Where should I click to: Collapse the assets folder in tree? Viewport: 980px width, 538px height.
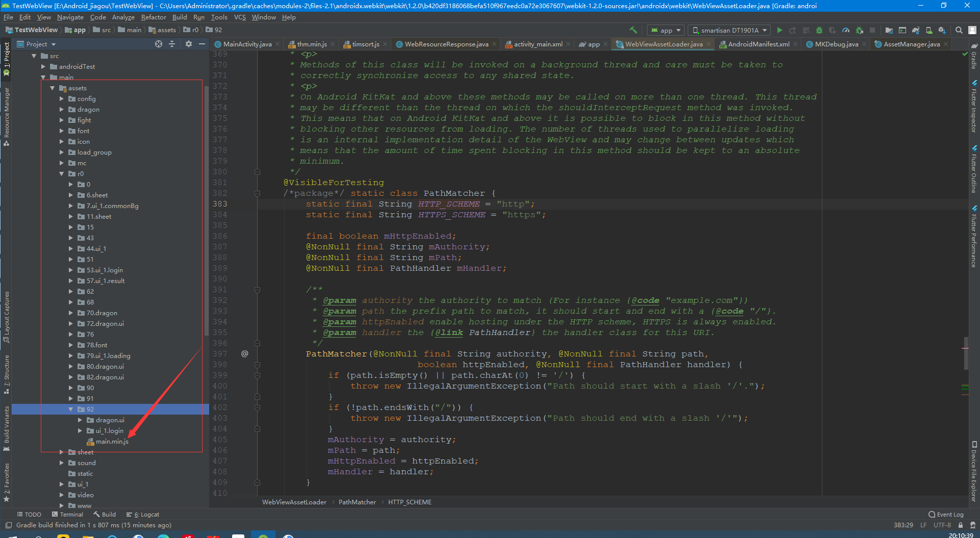[52, 88]
